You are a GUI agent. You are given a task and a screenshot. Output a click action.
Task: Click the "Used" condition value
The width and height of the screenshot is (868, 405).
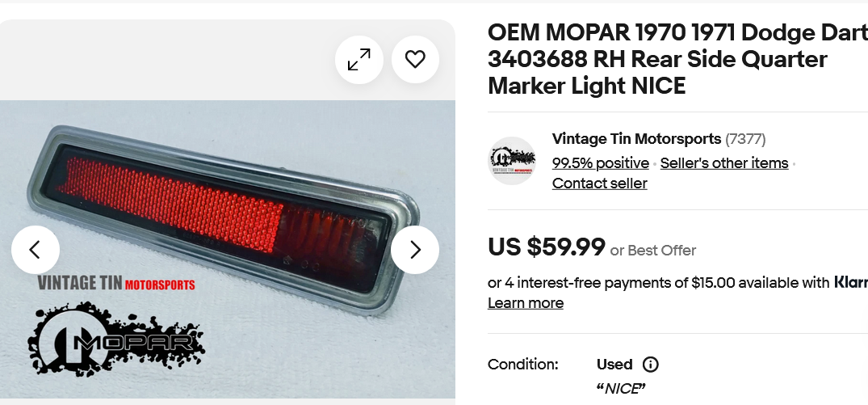(x=614, y=365)
